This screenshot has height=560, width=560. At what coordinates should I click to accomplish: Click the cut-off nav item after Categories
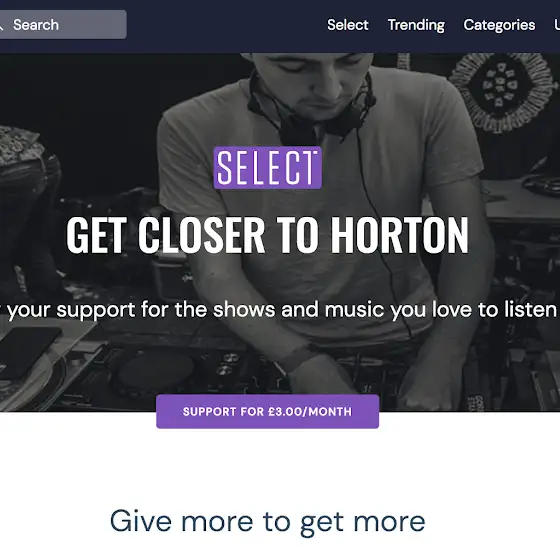pyautogui.click(x=557, y=25)
